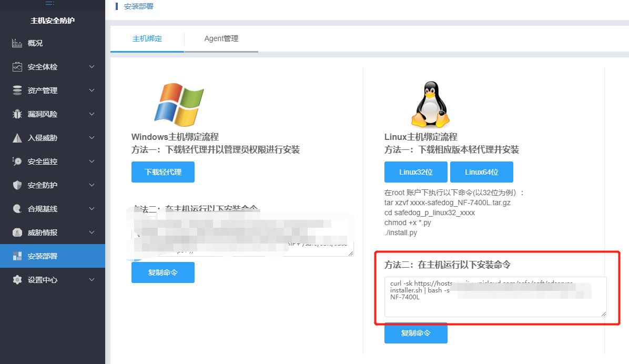Click the 合规基线 sidebar icon
This screenshot has height=364, width=629.
[x=17, y=209]
